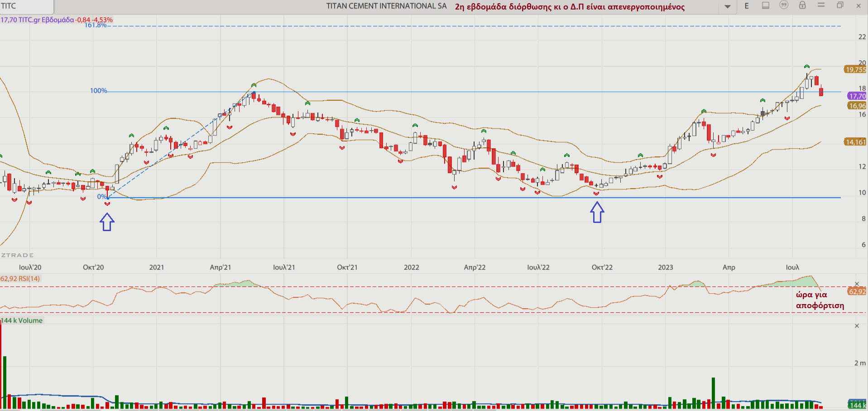The image size is (868, 411).
Task: Click the Ιουλ'21 date axis label
Action: tap(284, 267)
